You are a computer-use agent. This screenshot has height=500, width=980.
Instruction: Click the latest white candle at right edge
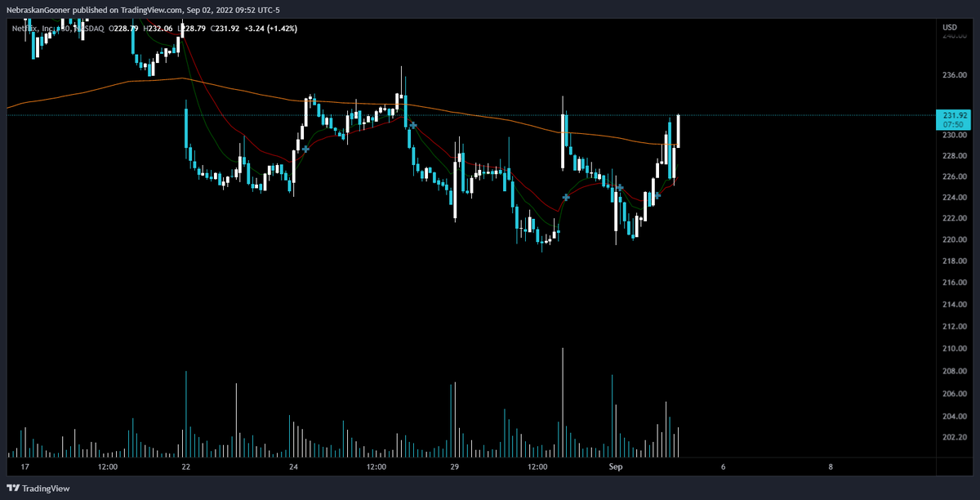(x=678, y=131)
